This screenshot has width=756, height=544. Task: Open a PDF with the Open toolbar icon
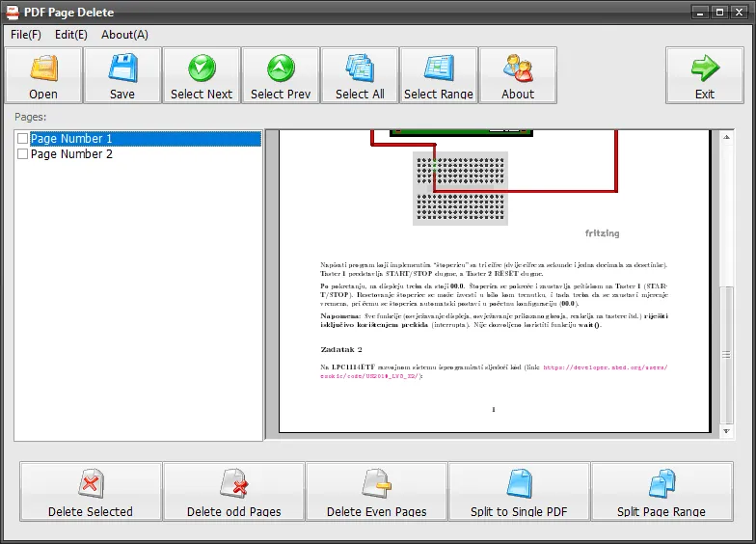43,75
